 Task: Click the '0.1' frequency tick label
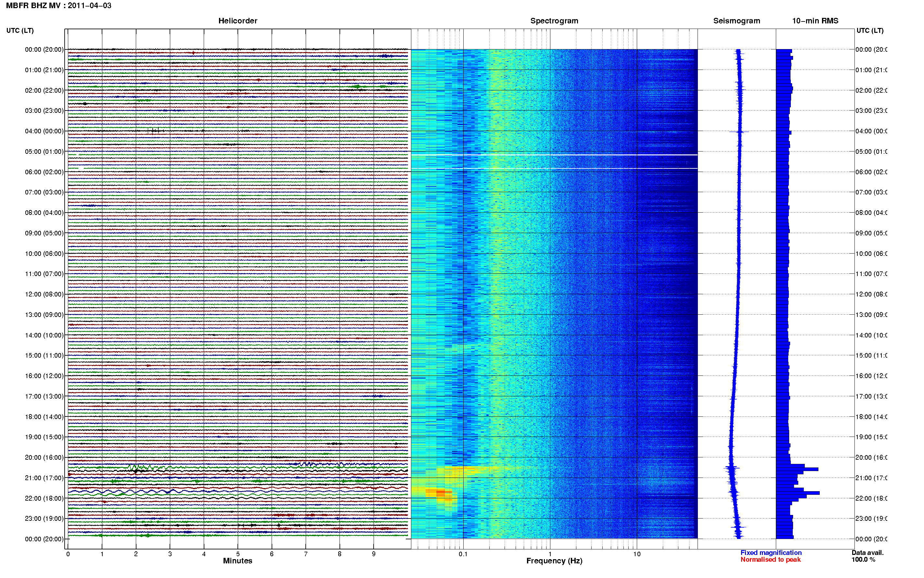[463, 554]
